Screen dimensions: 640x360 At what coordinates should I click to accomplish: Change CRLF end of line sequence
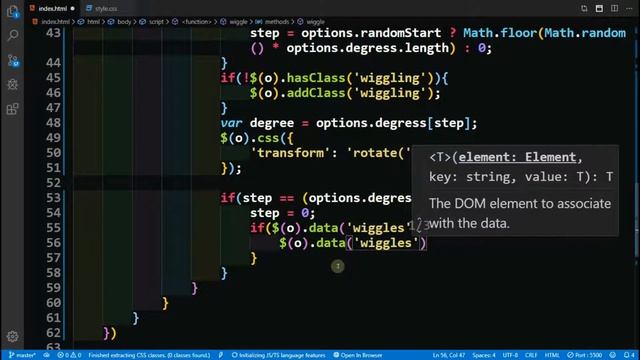point(531,355)
